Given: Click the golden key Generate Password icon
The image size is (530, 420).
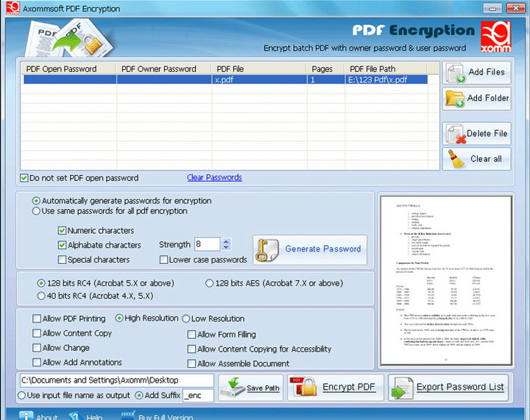Looking at the screenshot, I should pos(266,250).
